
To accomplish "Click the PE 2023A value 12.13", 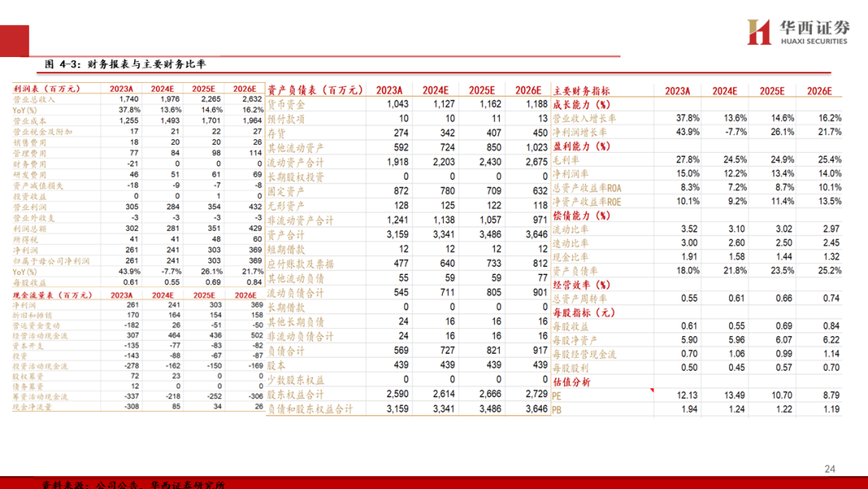I will click(x=687, y=396).
